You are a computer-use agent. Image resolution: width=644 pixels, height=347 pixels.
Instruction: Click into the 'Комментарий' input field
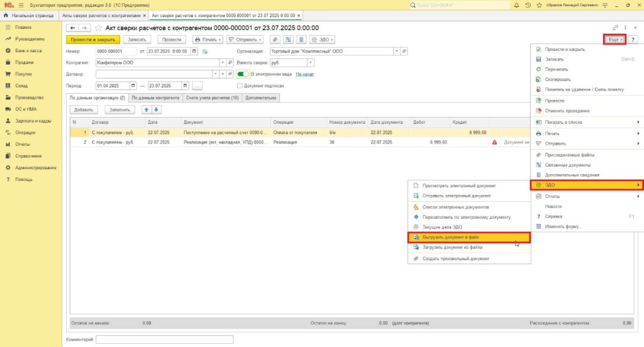click(164, 339)
